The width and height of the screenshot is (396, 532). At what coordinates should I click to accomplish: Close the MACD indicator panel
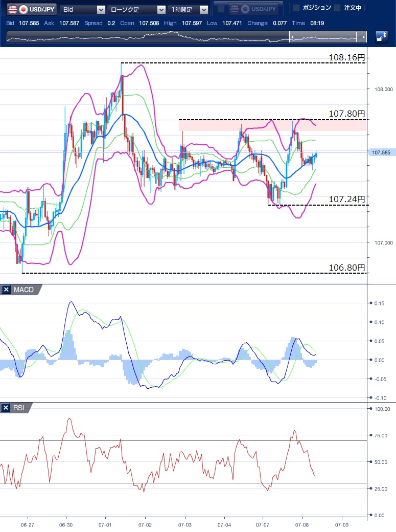tap(6, 290)
